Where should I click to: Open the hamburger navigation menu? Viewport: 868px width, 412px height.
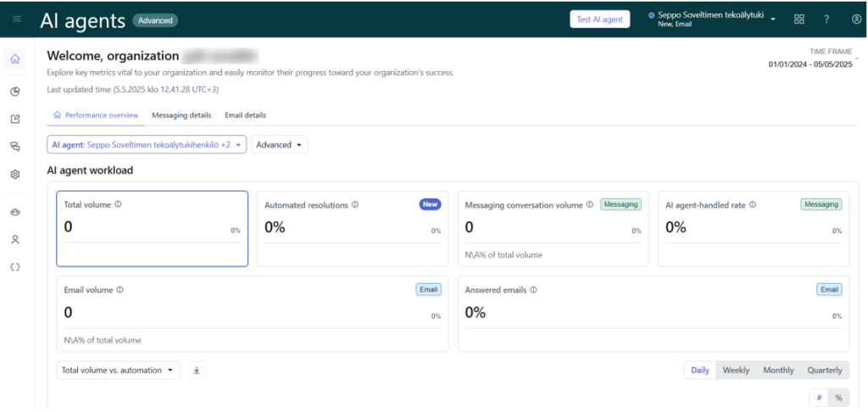(17, 19)
